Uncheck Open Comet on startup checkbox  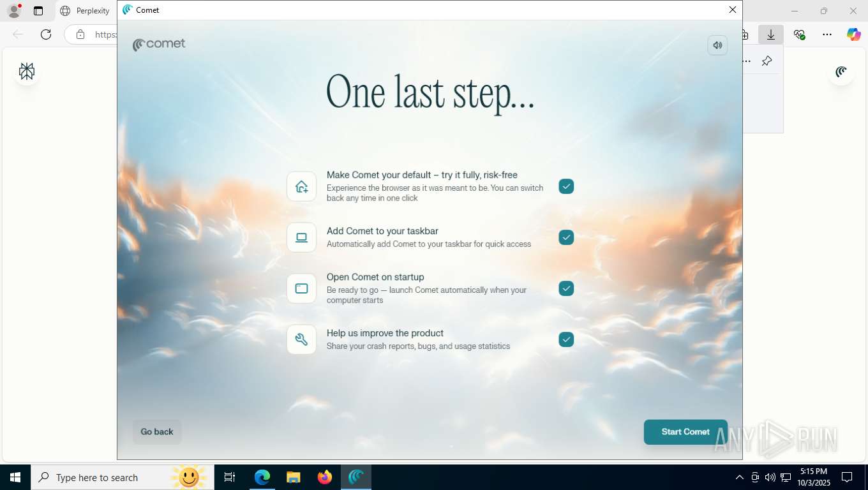point(566,288)
